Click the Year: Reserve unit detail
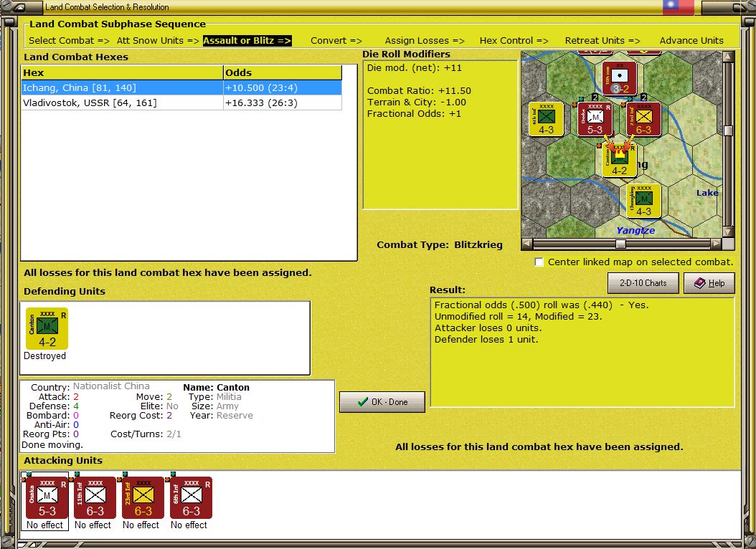 tap(222, 415)
